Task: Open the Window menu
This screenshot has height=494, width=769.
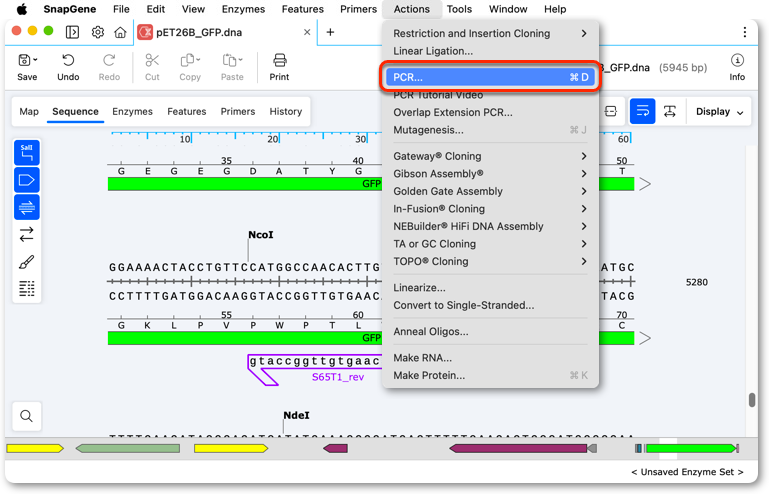Action: [508, 9]
